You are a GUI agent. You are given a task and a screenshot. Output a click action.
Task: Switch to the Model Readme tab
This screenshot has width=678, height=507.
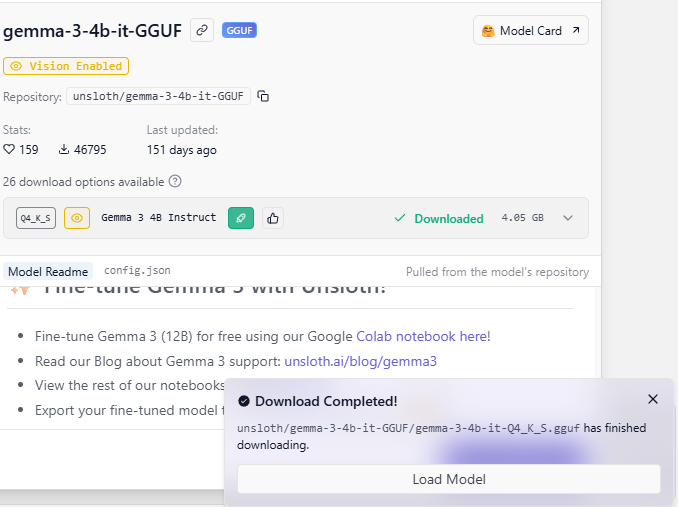click(x=48, y=271)
